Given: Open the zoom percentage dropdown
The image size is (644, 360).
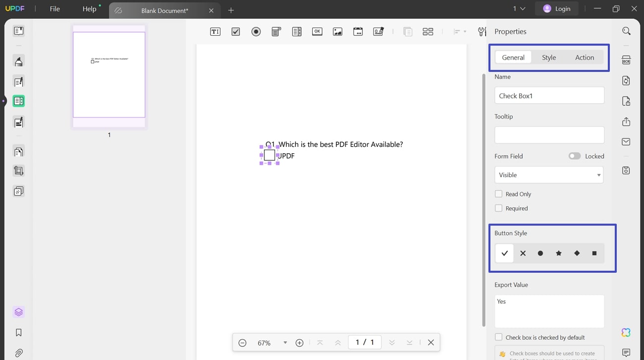Looking at the screenshot, I should pyautogui.click(x=285, y=342).
